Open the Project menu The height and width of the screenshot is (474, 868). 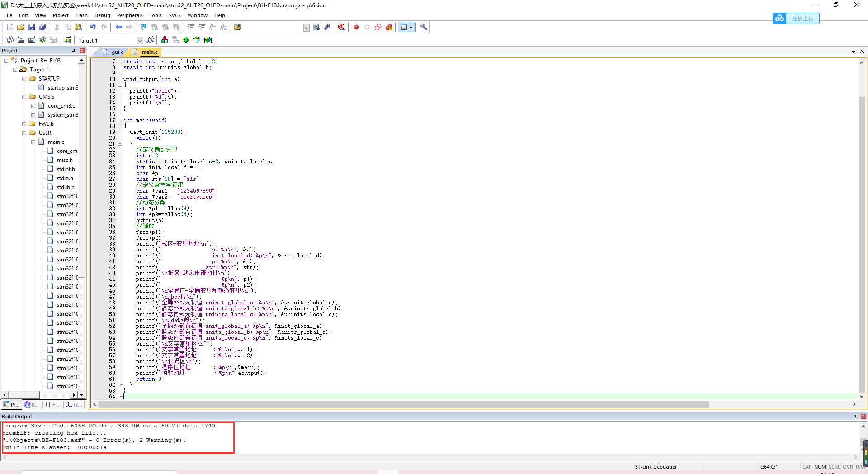(x=61, y=15)
